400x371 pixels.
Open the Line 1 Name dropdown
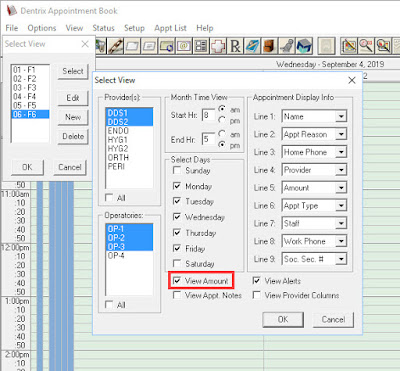(341, 116)
